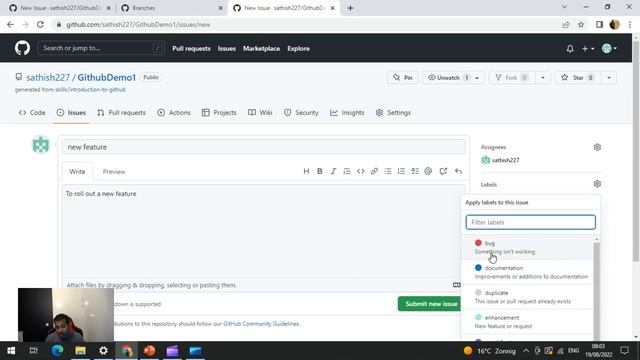Expand the Star lists dropdown arrow
Screen dimensions: 640x360
[x=609, y=78]
